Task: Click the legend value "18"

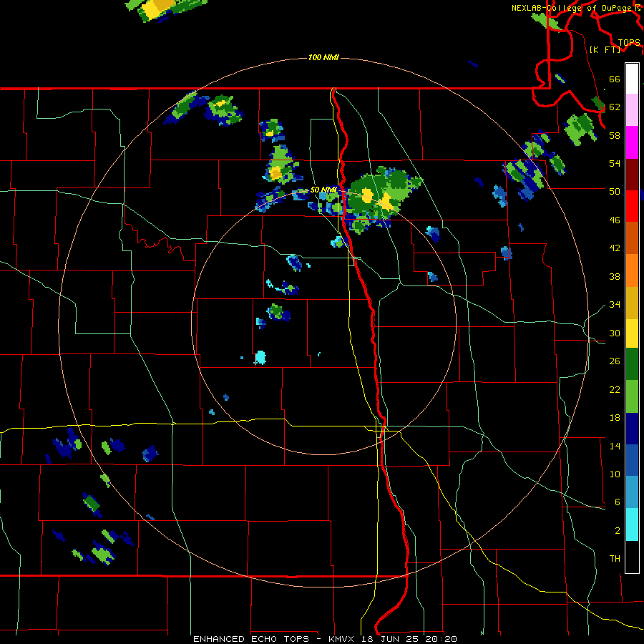Action: coord(615,418)
